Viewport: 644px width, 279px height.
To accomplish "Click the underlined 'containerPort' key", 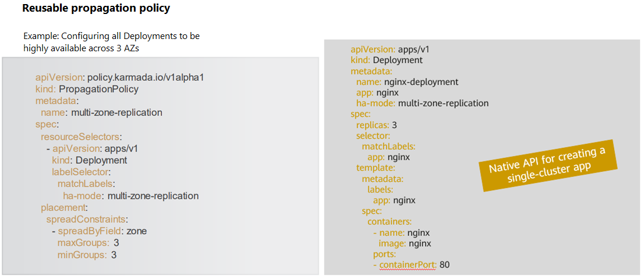I will click(408, 264).
